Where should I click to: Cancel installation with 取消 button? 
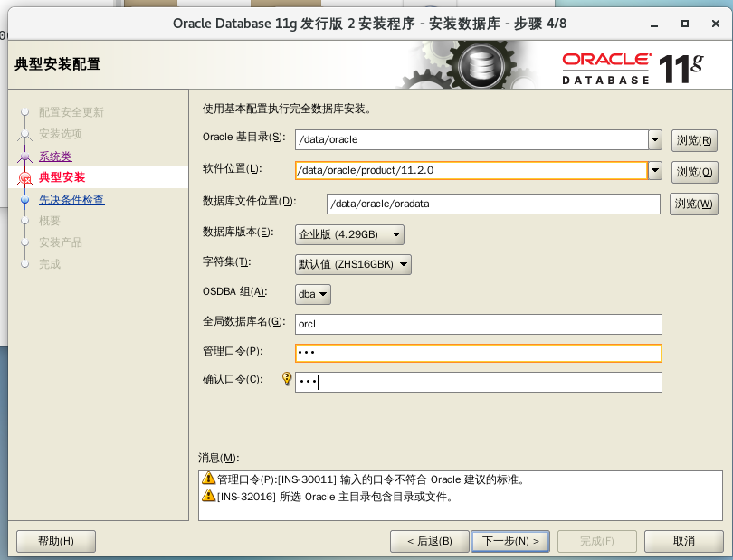684,541
